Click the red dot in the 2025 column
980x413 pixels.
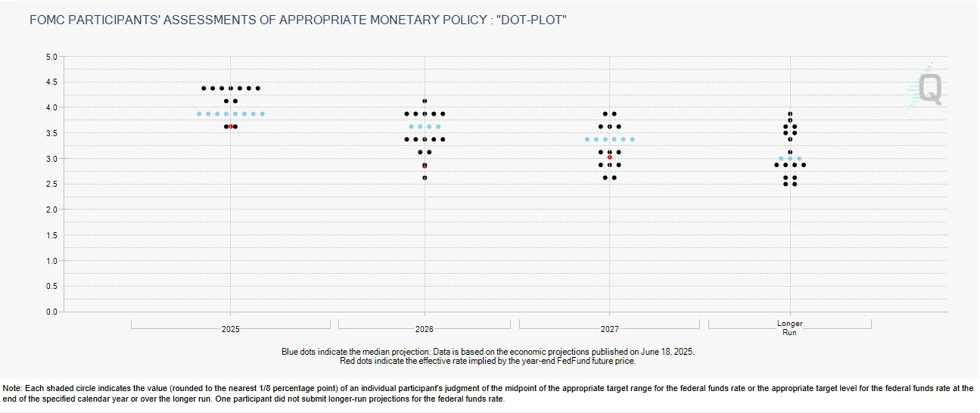click(231, 126)
